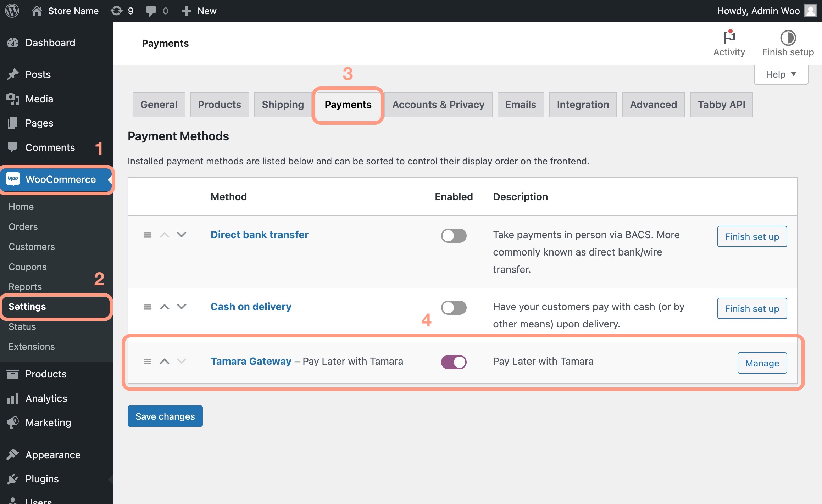Expand the Help dropdown
The image size is (822, 504).
coord(781,74)
